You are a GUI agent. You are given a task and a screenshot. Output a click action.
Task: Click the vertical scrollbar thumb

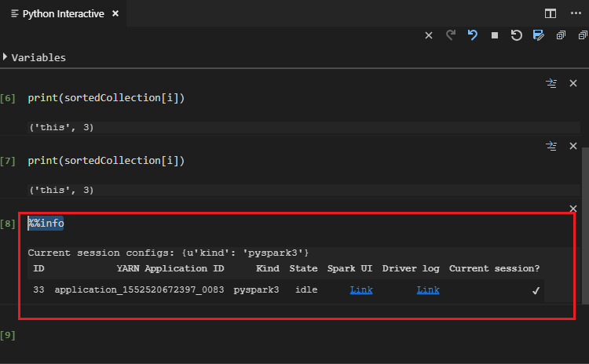585,226
